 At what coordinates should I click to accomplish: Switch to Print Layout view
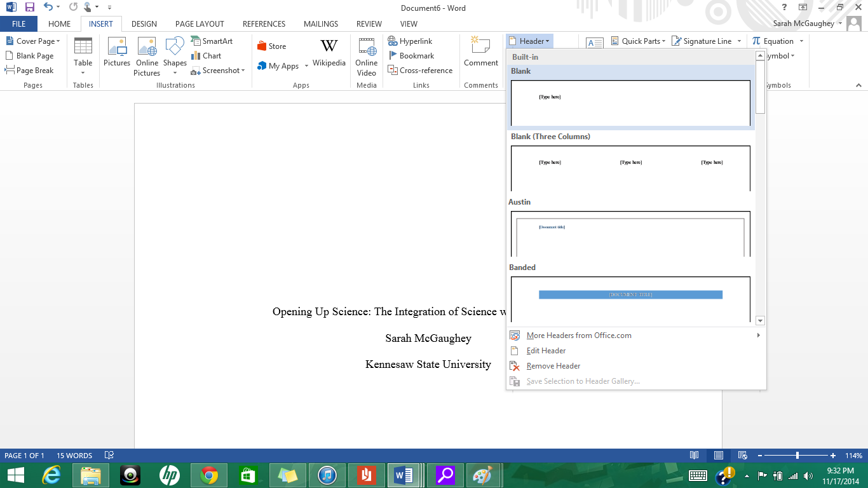coord(719,456)
